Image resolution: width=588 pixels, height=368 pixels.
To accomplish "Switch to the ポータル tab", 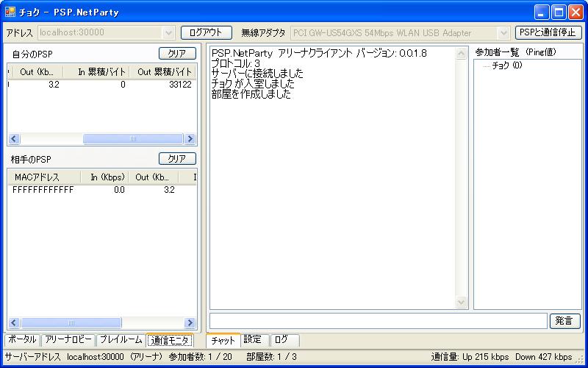I will pyautogui.click(x=23, y=340).
